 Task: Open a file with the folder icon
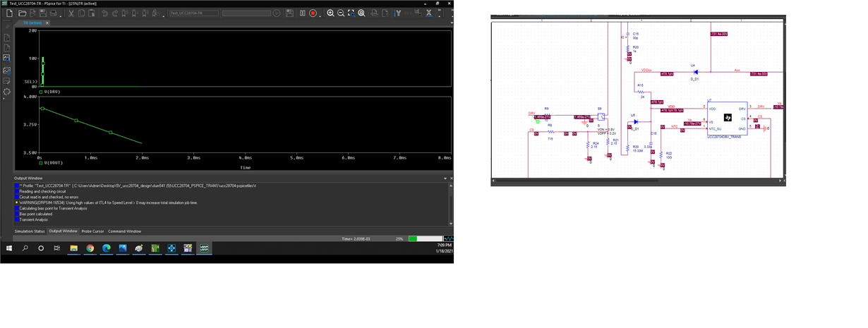pos(22,13)
